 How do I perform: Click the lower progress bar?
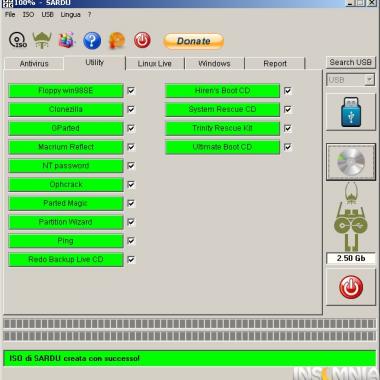coord(189,336)
